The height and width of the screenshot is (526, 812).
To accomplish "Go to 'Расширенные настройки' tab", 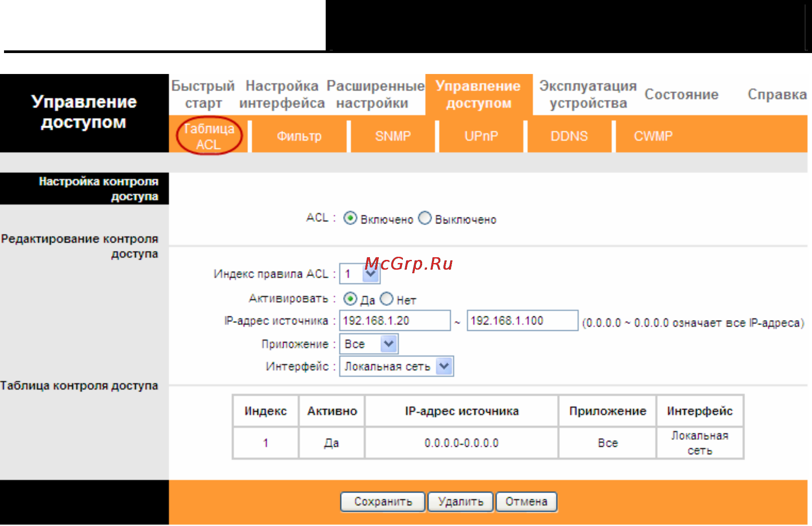I will (375, 95).
